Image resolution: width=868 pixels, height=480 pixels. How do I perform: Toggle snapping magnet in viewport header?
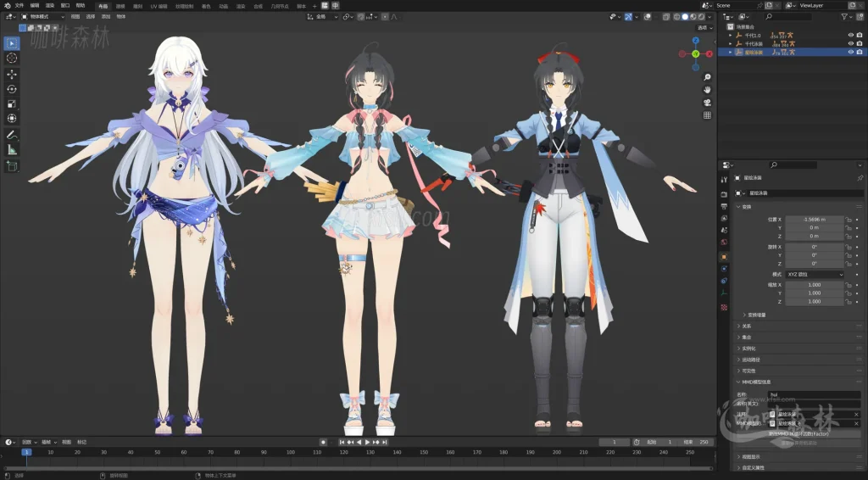[x=361, y=17]
